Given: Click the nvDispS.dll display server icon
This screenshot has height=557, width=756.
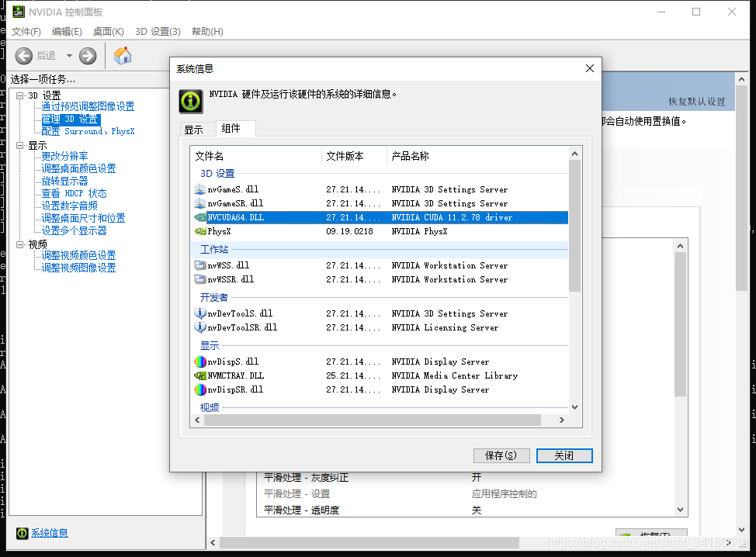Looking at the screenshot, I should 199,362.
